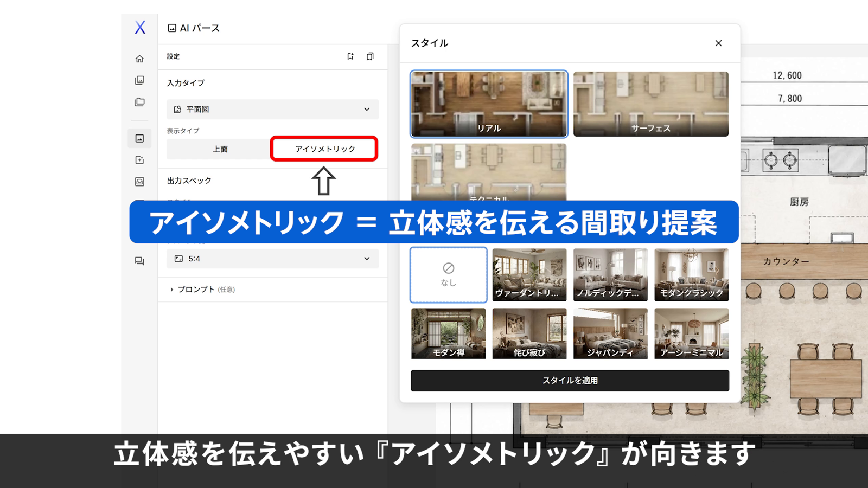
Task: Choose the テクニカル render style thumbnail
Action: point(489,172)
